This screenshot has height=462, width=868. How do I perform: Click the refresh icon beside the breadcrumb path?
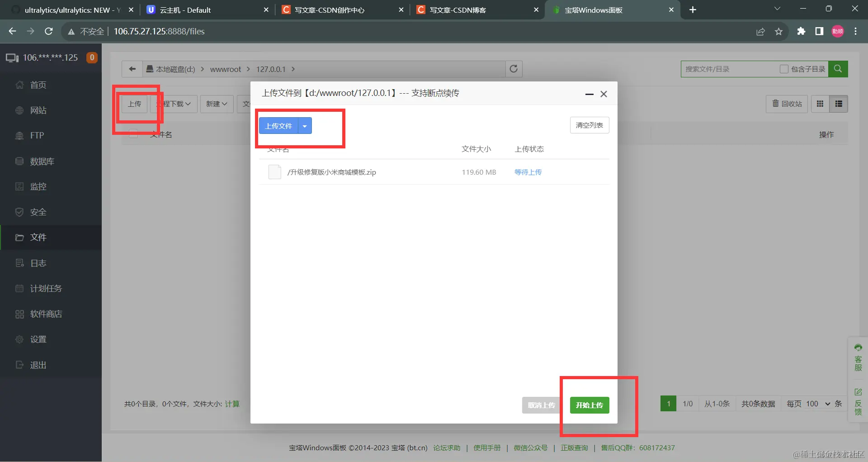pyautogui.click(x=514, y=69)
